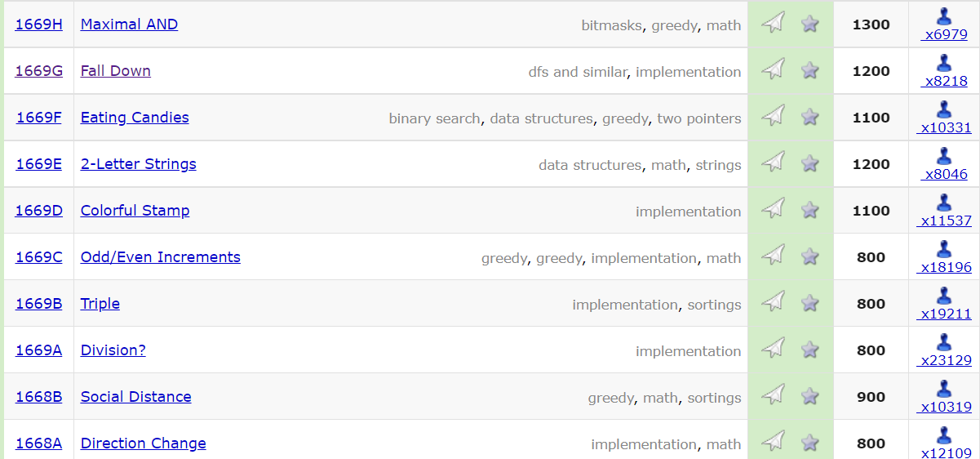
Task: Click the binary search tag
Action: click(434, 118)
